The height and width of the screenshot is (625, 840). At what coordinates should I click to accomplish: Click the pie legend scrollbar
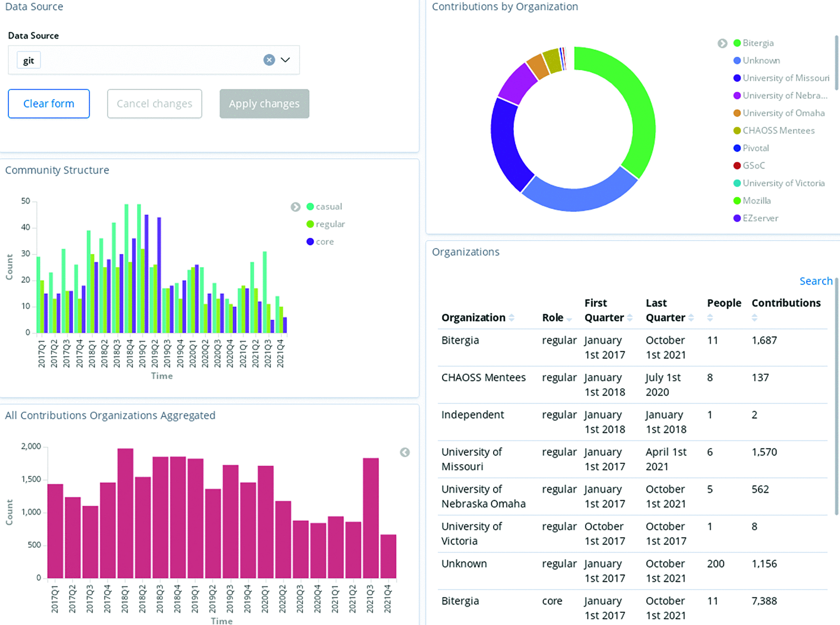tap(837, 63)
